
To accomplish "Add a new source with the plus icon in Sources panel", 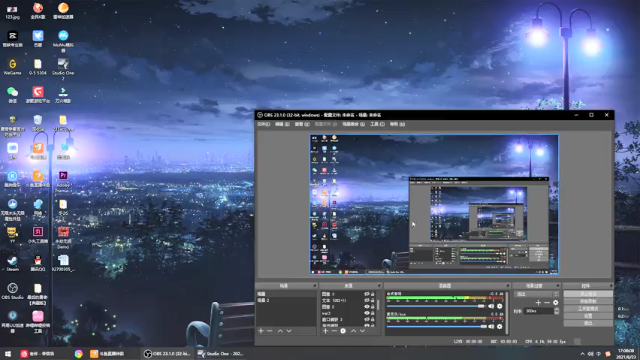I will [325, 331].
